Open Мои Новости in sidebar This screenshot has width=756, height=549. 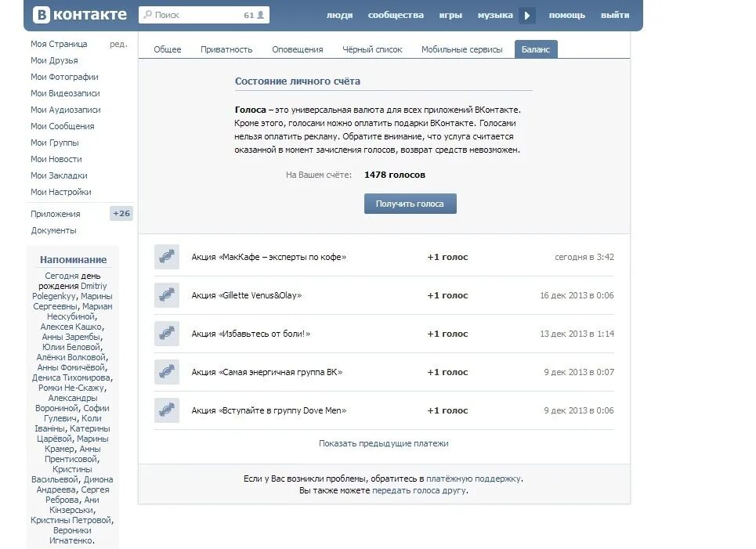(56, 158)
